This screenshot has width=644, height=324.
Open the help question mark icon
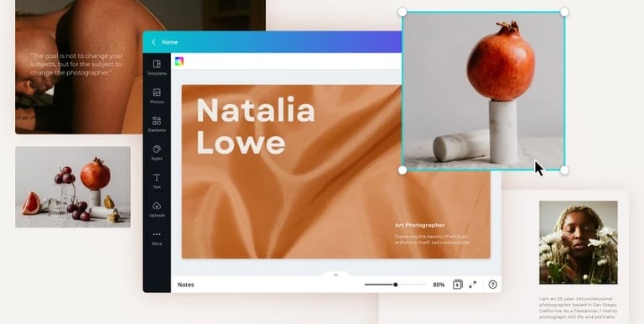tap(493, 285)
